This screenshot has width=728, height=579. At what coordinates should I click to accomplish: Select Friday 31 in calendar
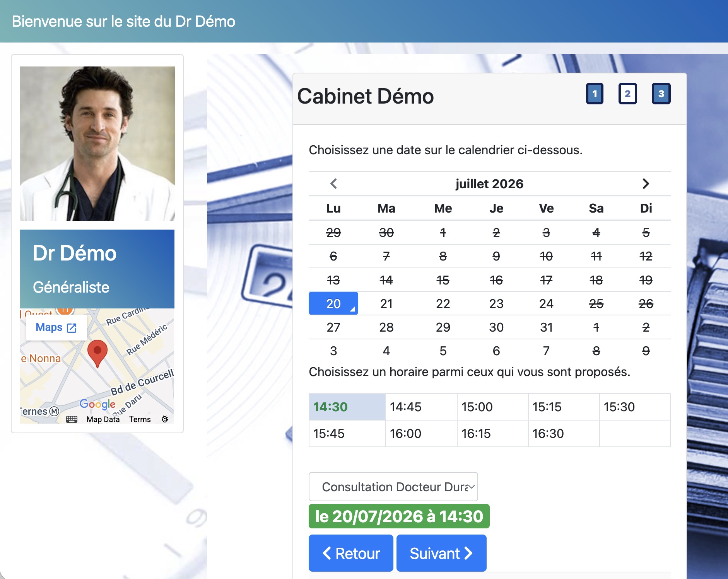point(546,327)
